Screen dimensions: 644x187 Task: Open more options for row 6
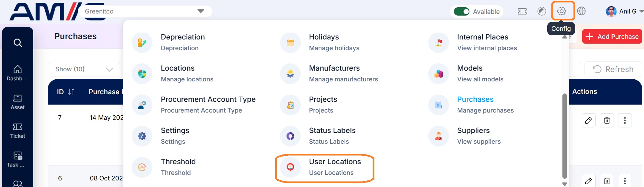click(625, 181)
